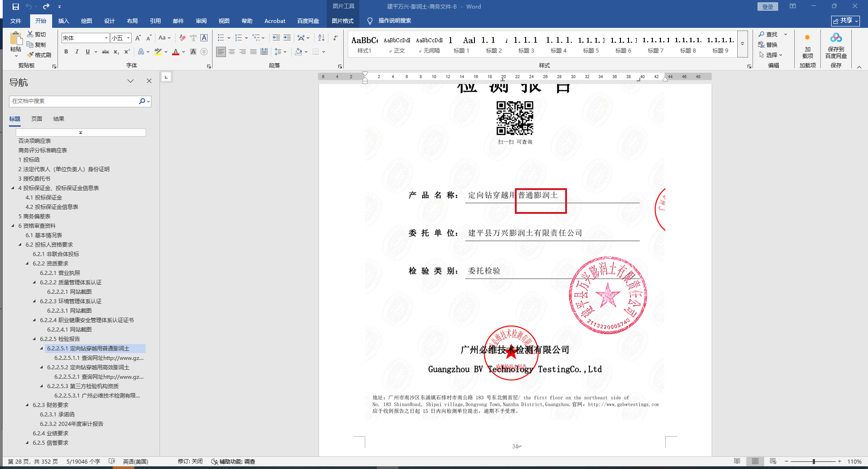Open the phonetic guide (wén) tool
This screenshot has width=868, height=469.
(193, 38)
